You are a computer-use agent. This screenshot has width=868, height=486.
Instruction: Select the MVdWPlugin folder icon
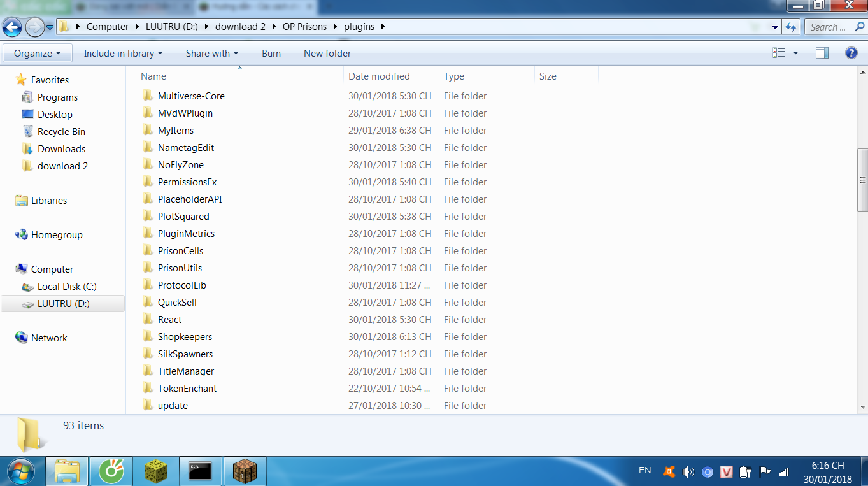tap(148, 113)
